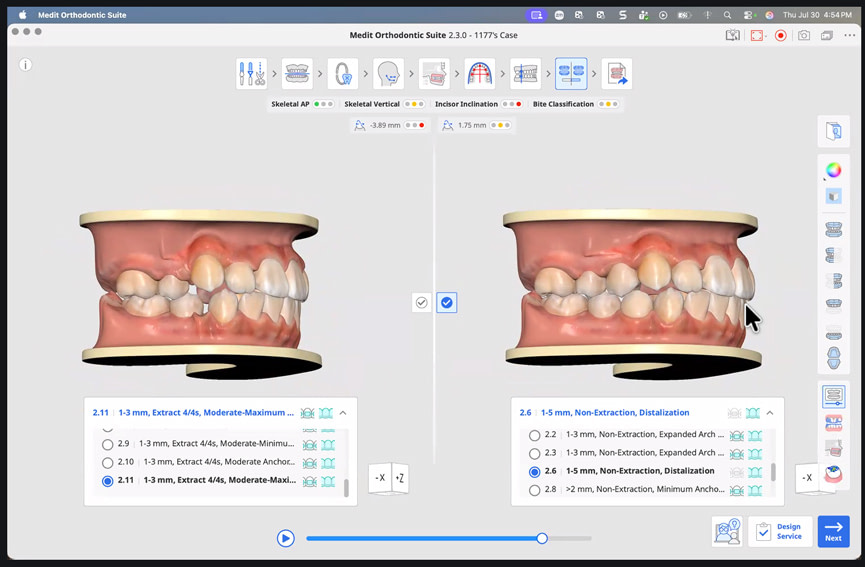Open the more options ellipsis in title bar
Image resolution: width=865 pixels, height=567 pixels.
[x=850, y=36]
